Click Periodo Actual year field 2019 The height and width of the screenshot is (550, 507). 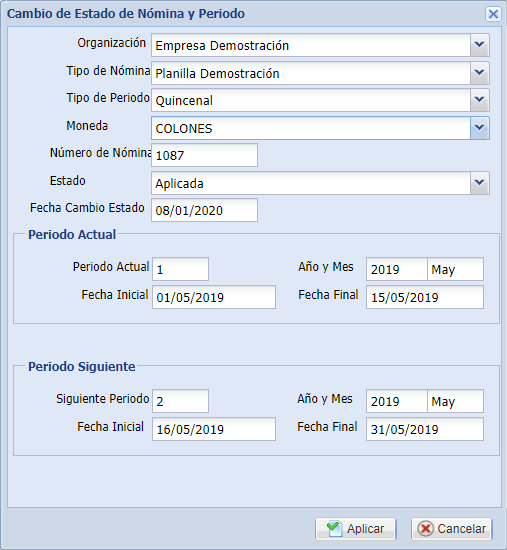(396, 269)
